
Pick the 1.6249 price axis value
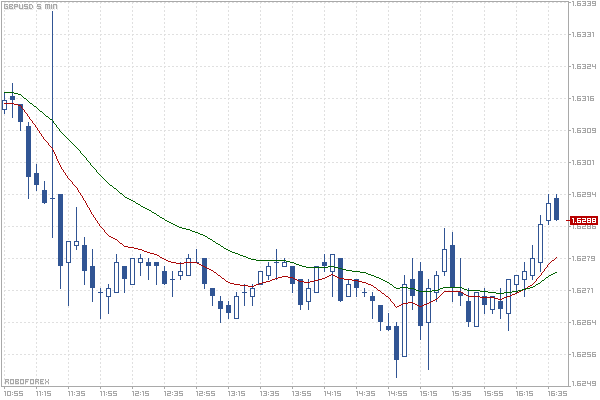584,383
